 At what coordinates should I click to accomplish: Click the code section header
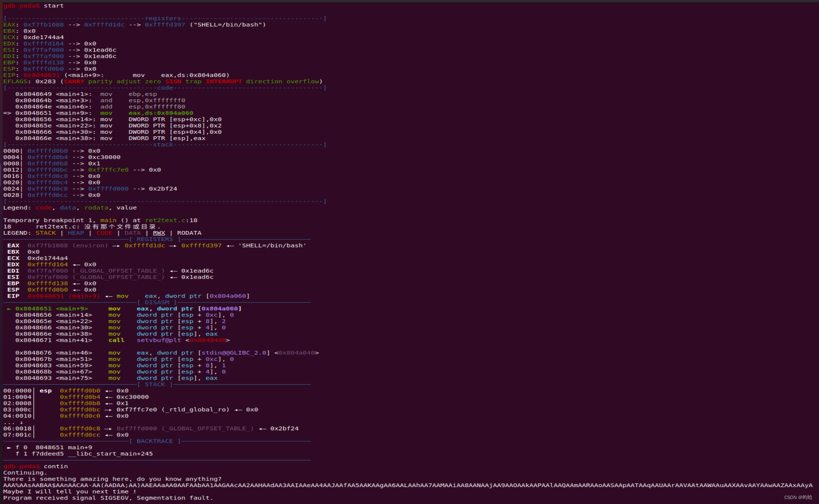click(165, 88)
